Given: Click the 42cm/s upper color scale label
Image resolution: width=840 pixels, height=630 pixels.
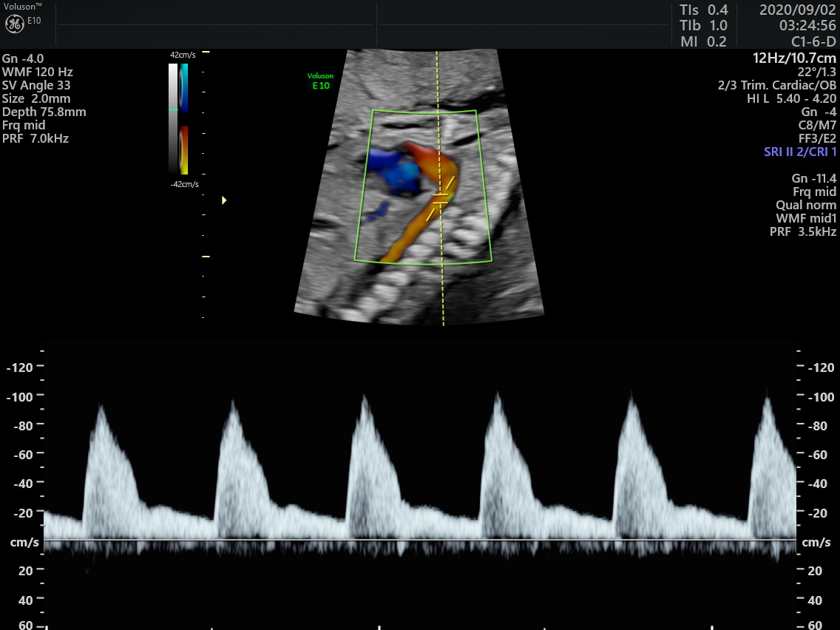Looking at the screenshot, I should coord(183,55).
